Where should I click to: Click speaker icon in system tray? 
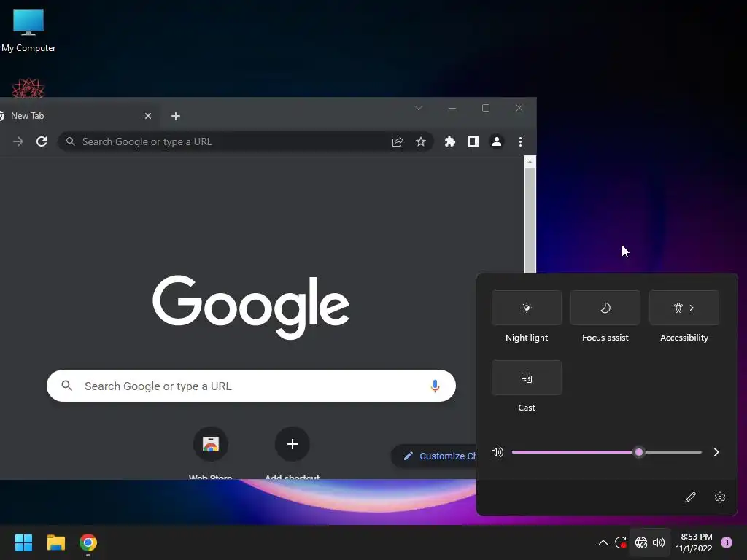(659, 542)
